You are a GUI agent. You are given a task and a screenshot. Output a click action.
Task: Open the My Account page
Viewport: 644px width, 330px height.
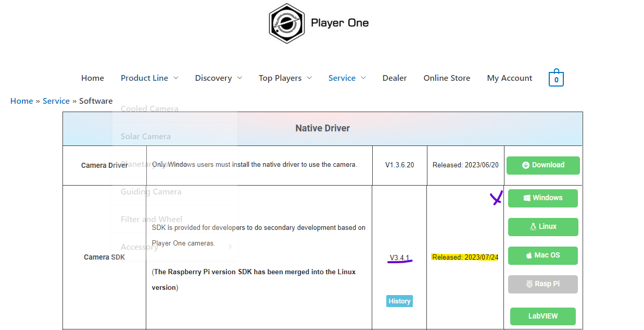[510, 78]
